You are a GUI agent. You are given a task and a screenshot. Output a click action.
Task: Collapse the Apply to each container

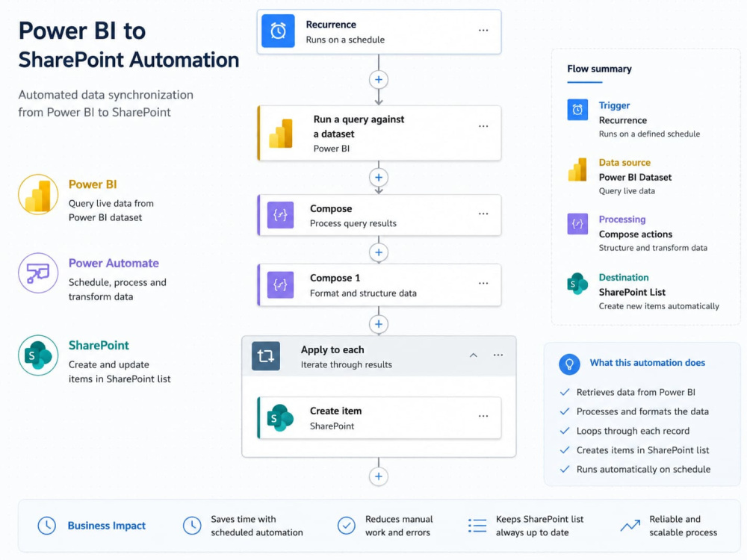pos(473,355)
